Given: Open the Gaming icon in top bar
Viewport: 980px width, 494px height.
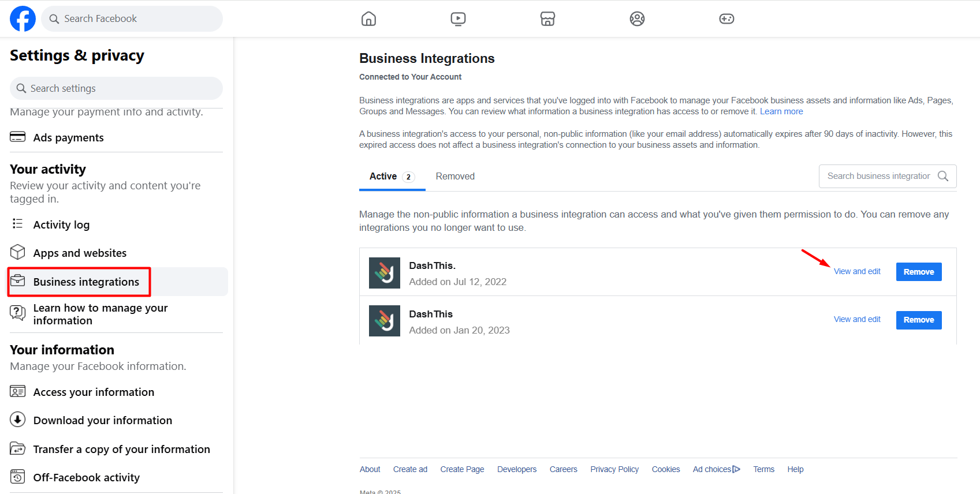Looking at the screenshot, I should click(x=726, y=19).
